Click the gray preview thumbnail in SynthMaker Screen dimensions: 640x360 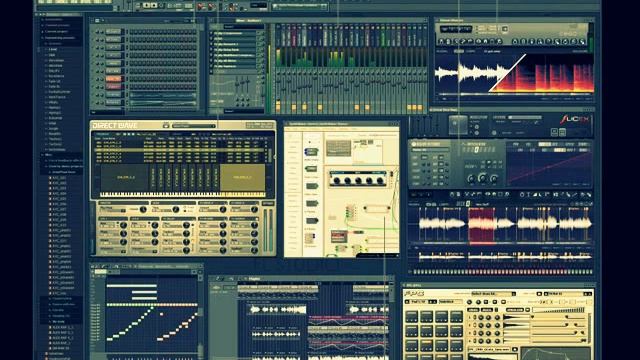(338, 149)
